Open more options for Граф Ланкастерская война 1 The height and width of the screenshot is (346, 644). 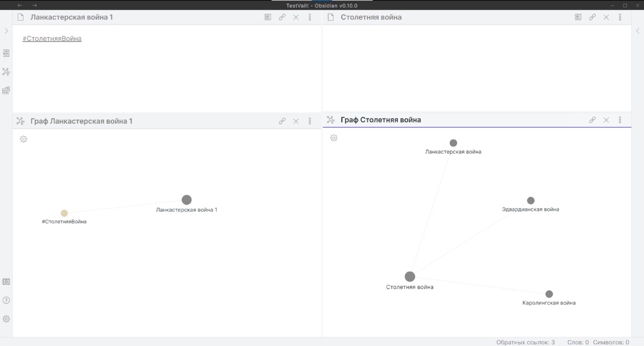tap(310, 121)
